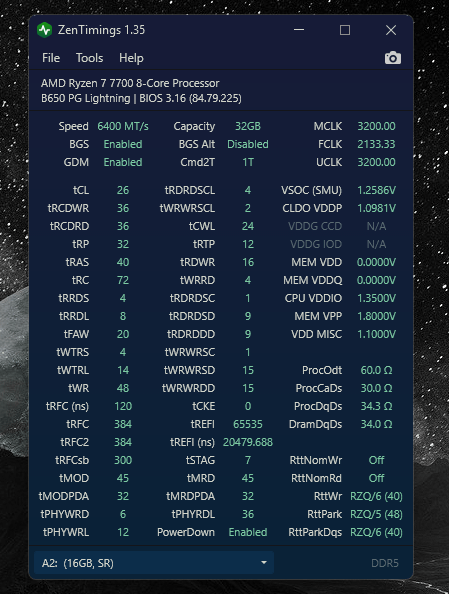Open the Tools menu
The image size is (449, 594).
[89, 58]
